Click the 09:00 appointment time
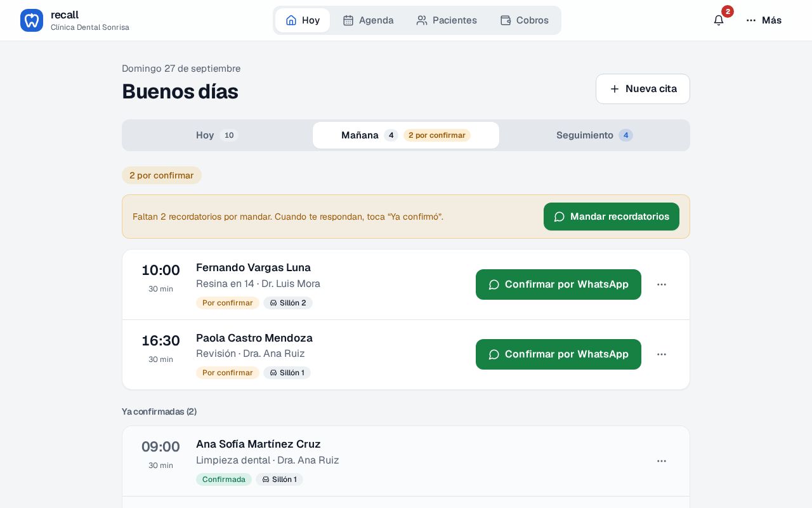Viewport: 812px width, 508px height. [x=160, y=447]
